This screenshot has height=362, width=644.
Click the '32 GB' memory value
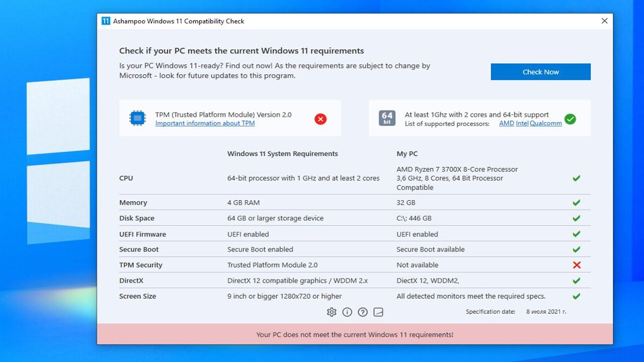[x=406, y=203]
